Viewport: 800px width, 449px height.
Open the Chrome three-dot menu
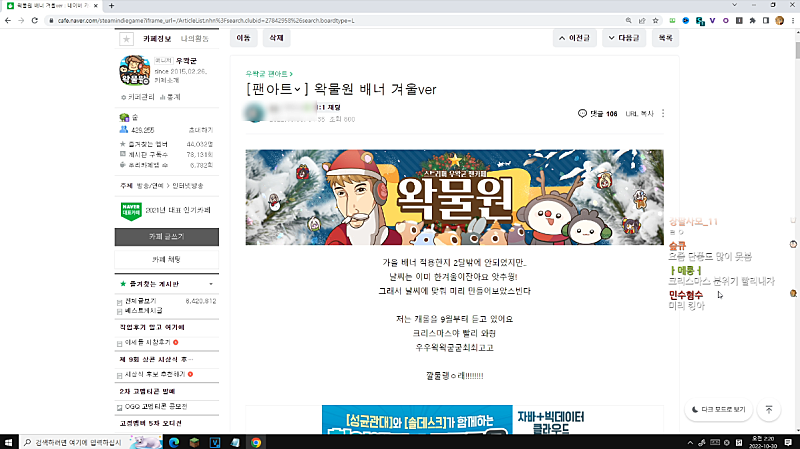[793, 20]
